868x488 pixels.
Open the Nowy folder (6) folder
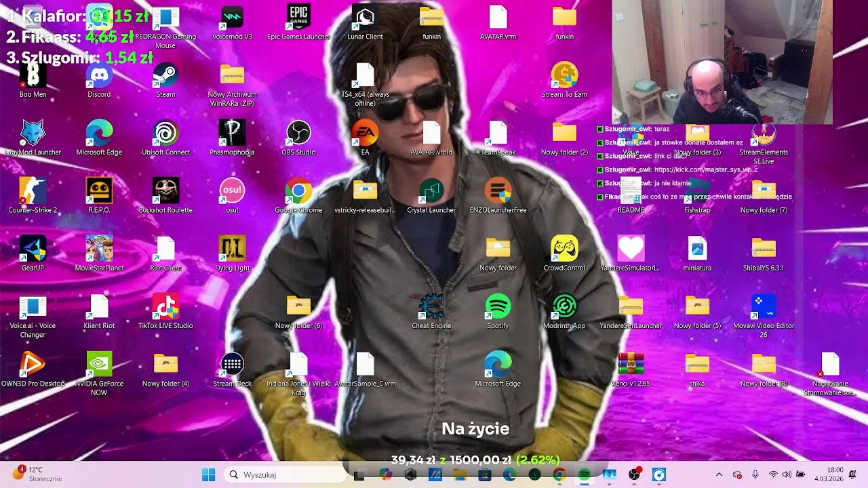(x=298, y=312)
